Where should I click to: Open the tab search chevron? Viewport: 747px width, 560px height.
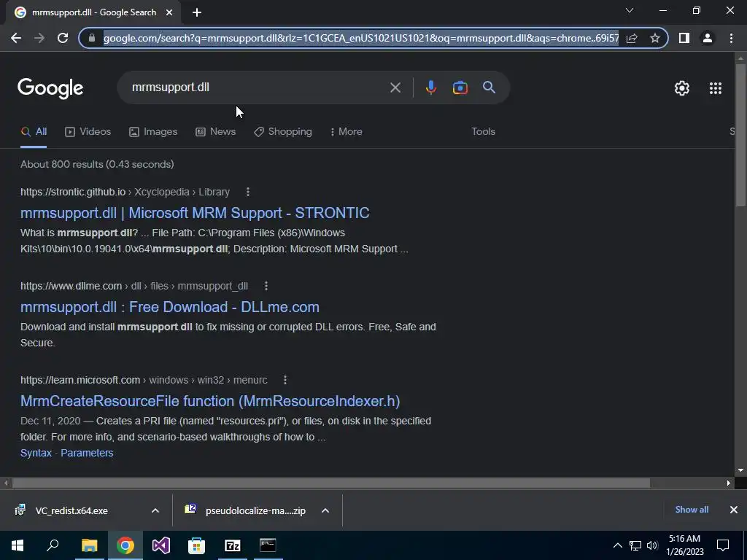pos(630,10)
